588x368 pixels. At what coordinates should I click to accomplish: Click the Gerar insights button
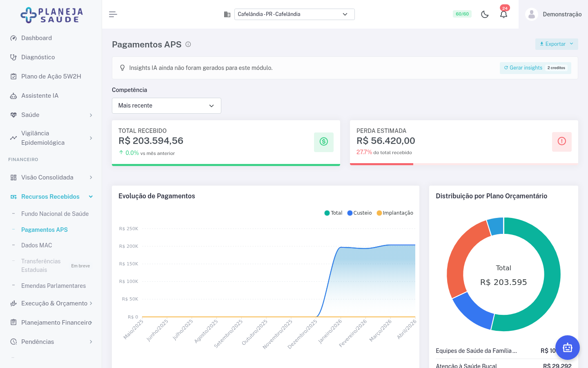pyautogui.click(x=535, y=68)
